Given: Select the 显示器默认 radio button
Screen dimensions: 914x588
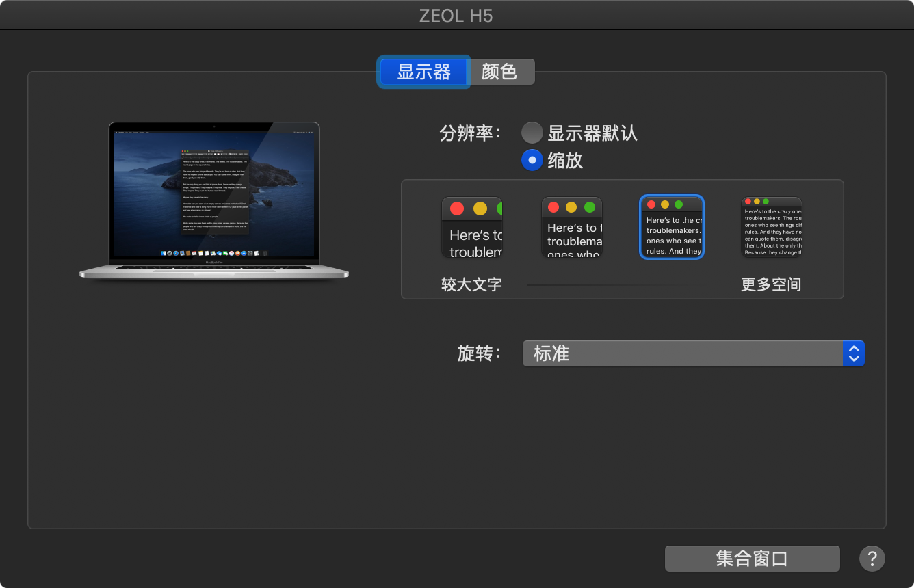Looking at the screenshot, I should click(532, 133).
